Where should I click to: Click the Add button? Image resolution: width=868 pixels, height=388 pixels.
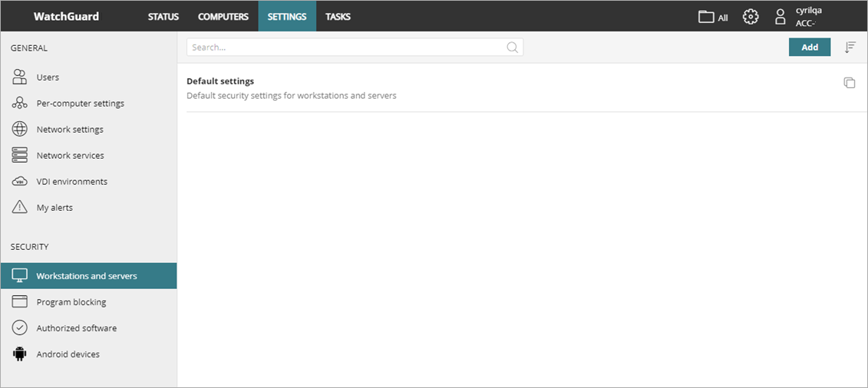(x=810, y=47)
